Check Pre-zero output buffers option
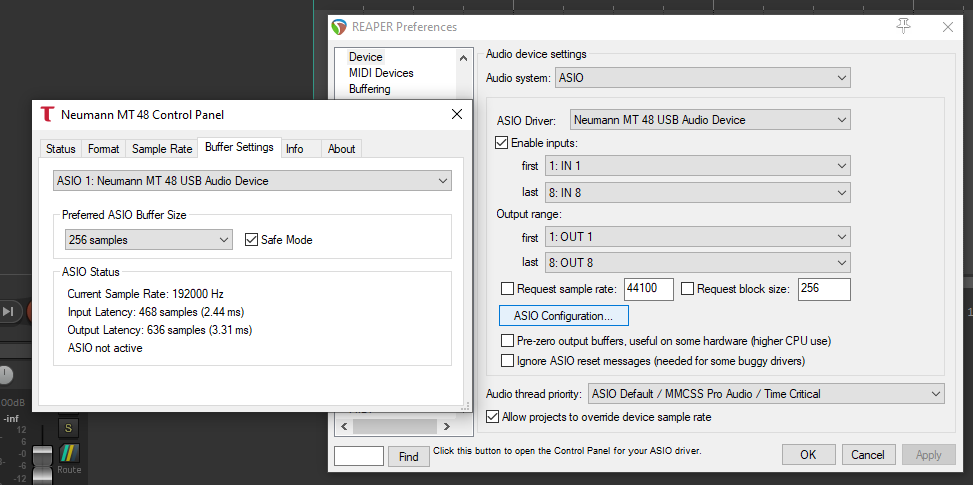973x485 pixels. click(x=508, y=341)
